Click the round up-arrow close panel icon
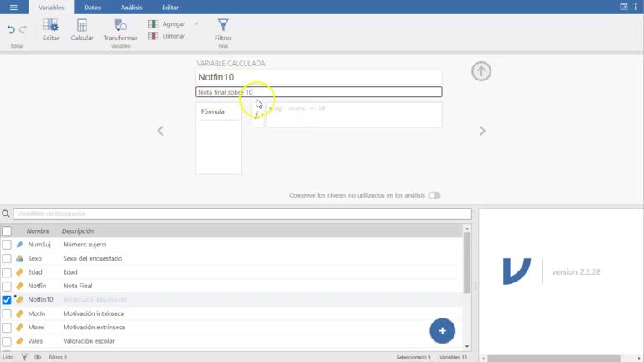The image size is (644, 362). 481,71
